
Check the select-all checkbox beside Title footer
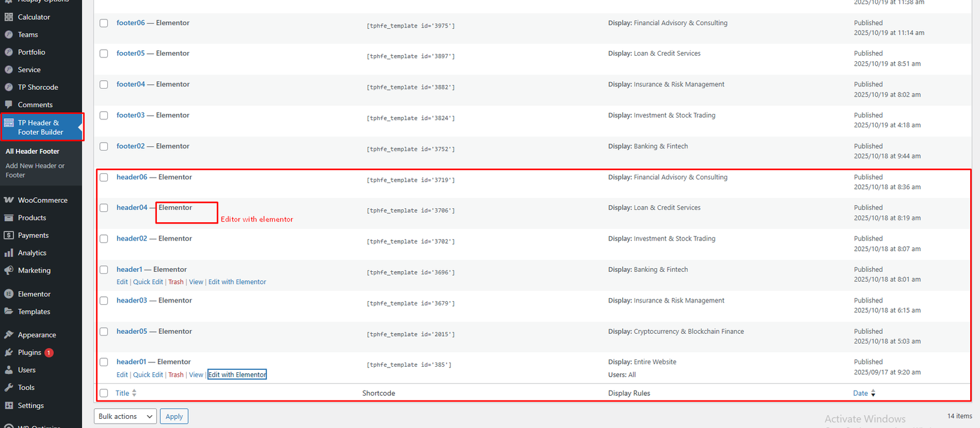click(x=104, y=393)
